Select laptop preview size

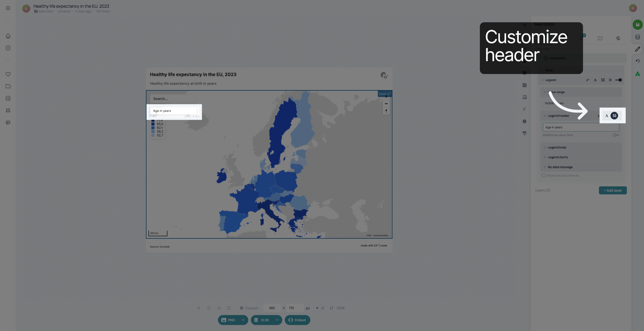(219, 308)
